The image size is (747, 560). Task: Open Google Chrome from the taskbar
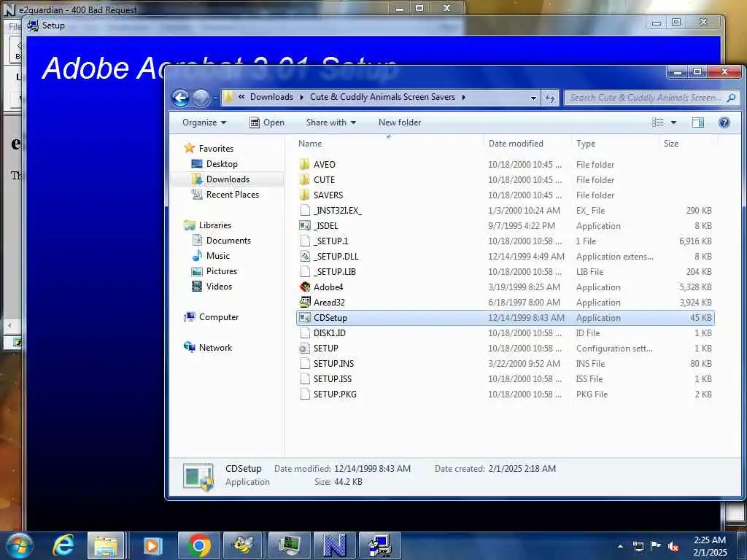tap(199, 545)
